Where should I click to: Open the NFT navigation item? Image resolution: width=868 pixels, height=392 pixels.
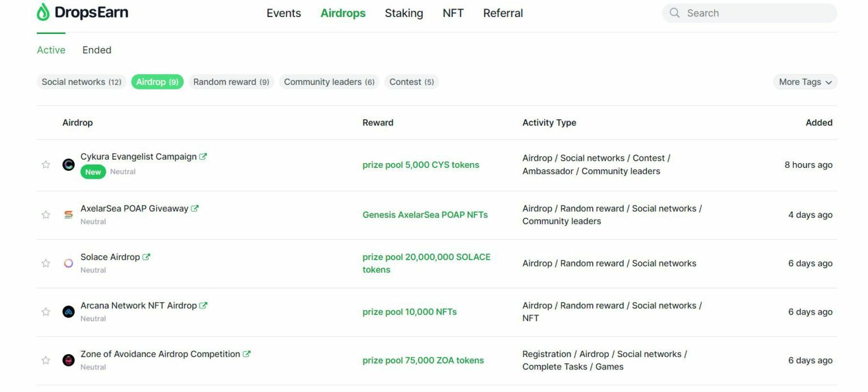[x=453, y=13]
